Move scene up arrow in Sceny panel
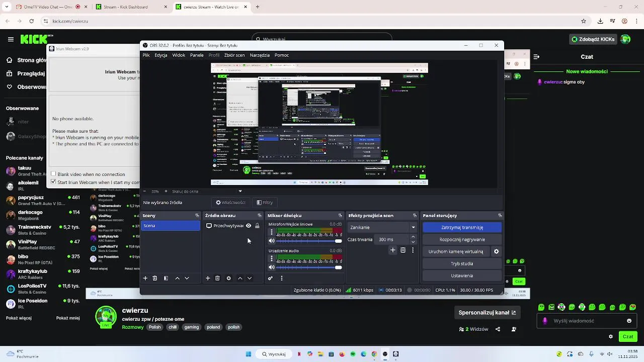 tap(177, 278)
